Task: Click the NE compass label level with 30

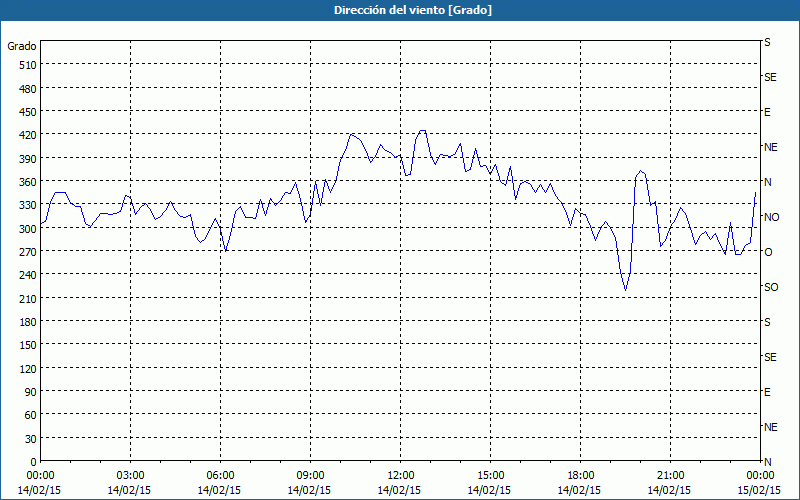Action: [770, 427]
